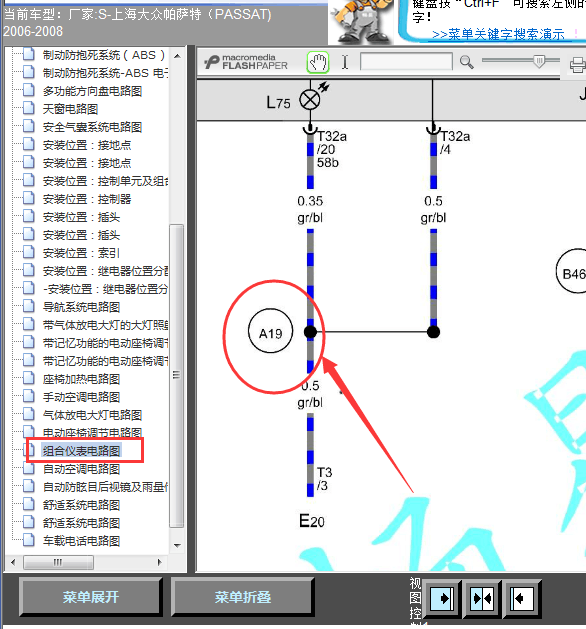The width and height of the screenshot is (586, 629).
Task: Click horizontal scrollbar left arrow
Action: [13, 562]
